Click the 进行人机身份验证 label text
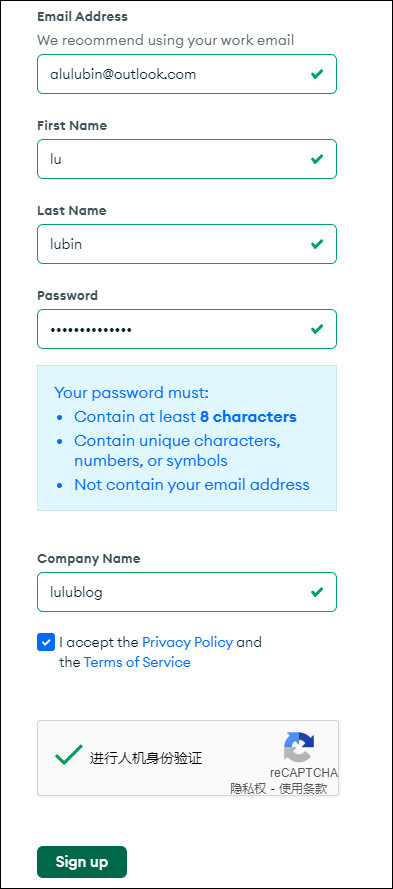This screenshot has height=889, width=393. coord(146,758)
